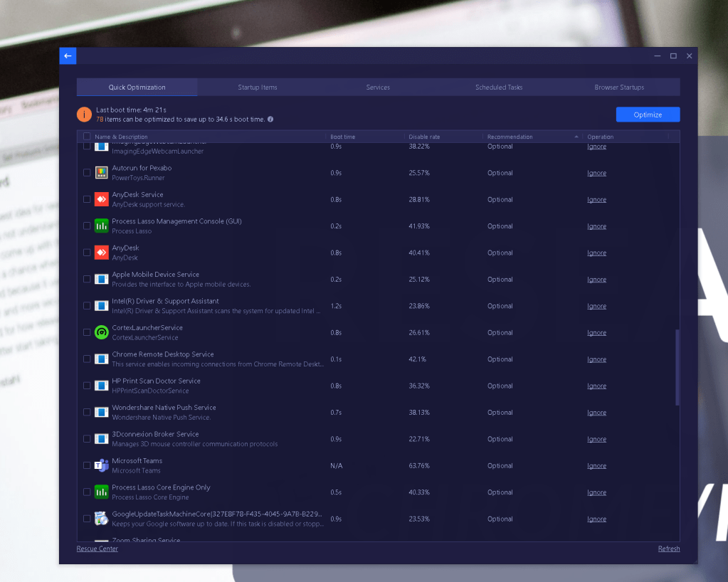Viewport: 728px width, 582px height.
Task: Click the AnyDesk app red icon
Action: pyautogui.click(x=102, y=253)
